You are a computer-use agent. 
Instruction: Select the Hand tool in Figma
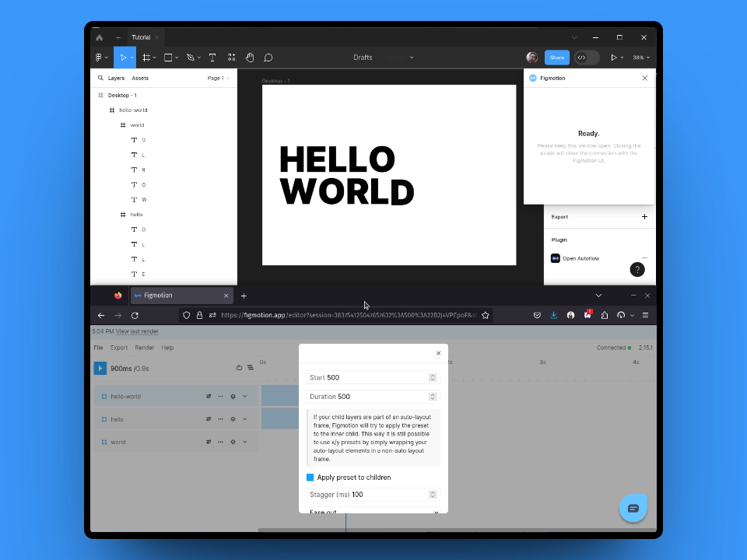[x=250, y=58]
